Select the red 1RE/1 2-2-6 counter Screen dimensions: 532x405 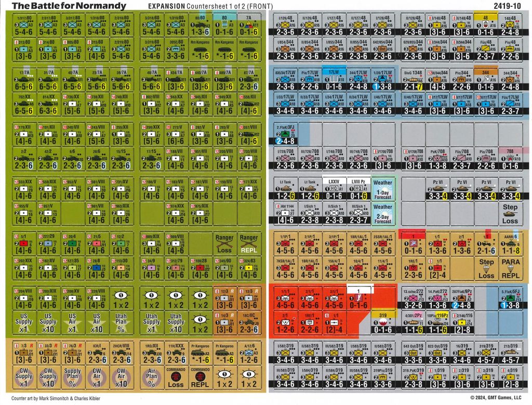click(310, 322)
